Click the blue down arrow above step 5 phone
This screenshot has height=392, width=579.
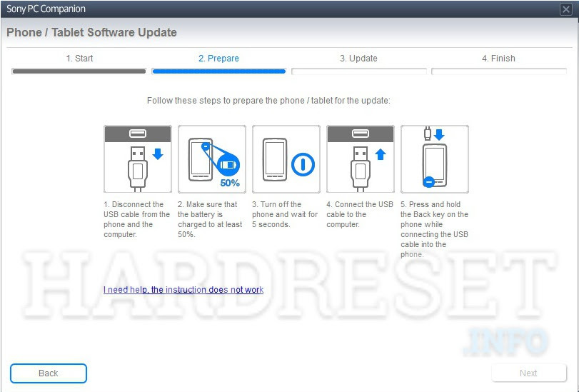point(438,134)
